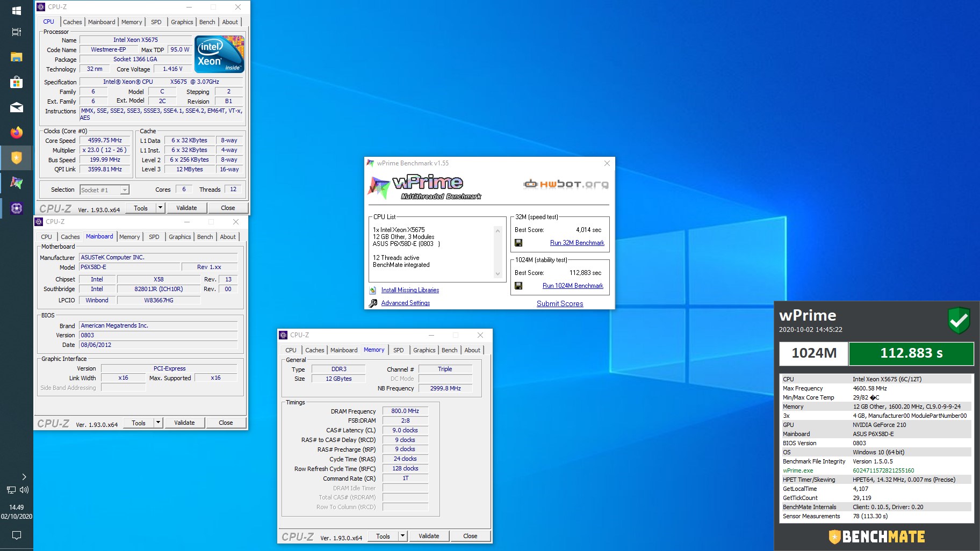Open Install Missing Libraries link
Viewport: 980px width, 551px height.
click(x=410, y=290)
